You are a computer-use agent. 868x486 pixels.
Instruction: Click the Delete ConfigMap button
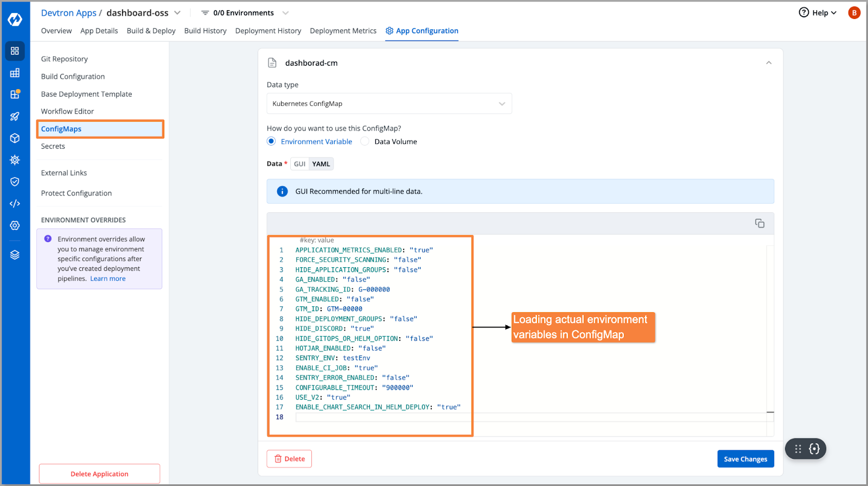pyautogui.click(x=289, y=459)
